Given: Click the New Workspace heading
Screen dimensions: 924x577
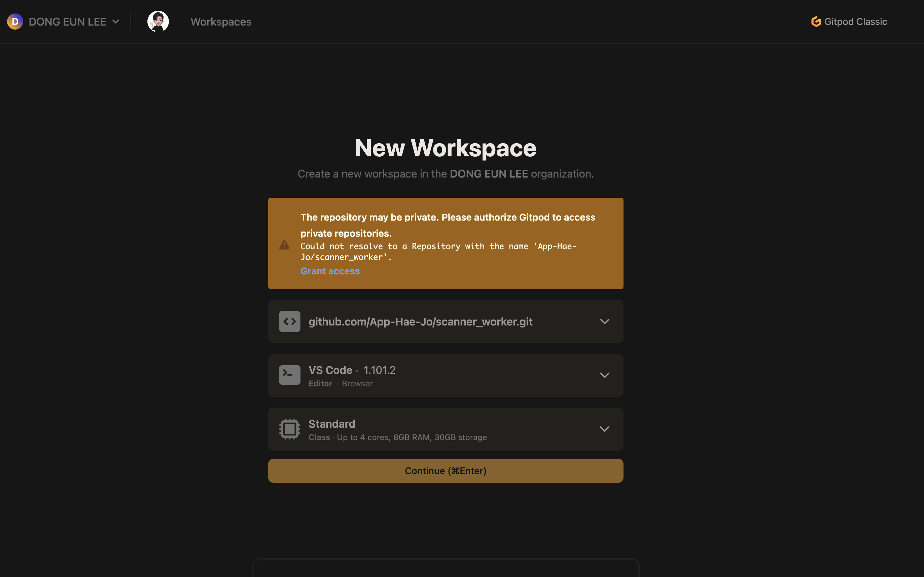Looking at the screenshot, I should (x=445, y=148).
